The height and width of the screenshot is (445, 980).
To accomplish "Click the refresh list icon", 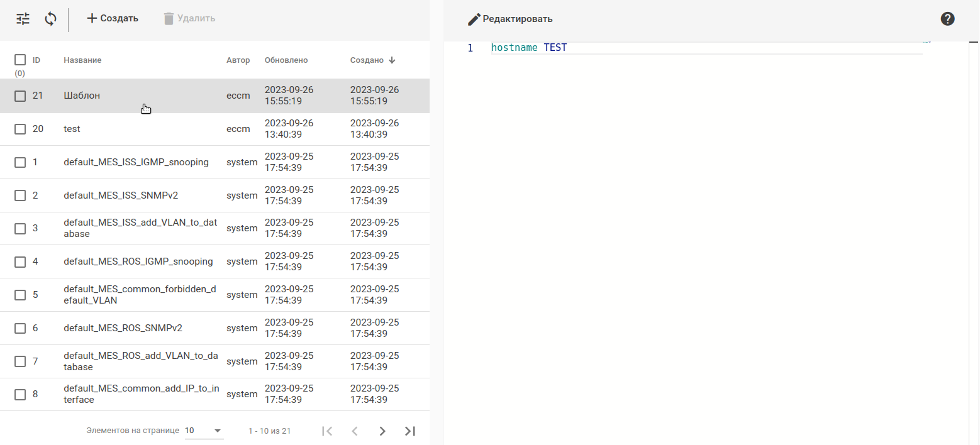I will 51,19.
